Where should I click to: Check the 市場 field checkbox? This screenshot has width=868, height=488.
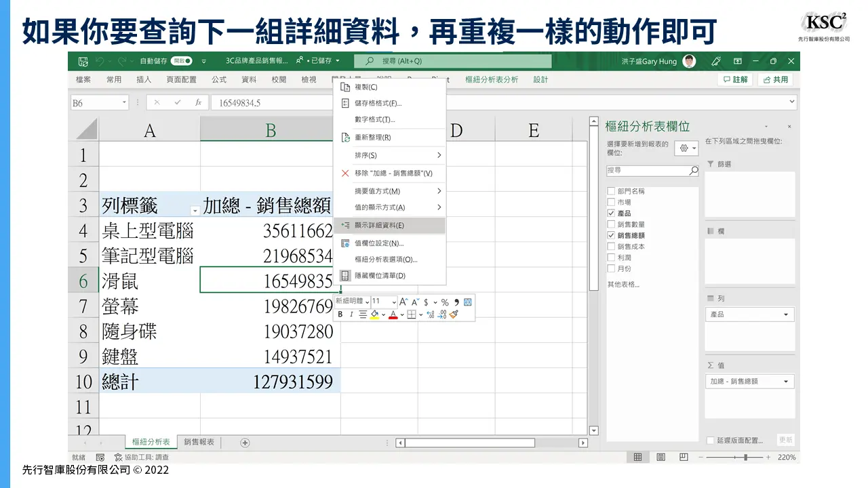pyautogui.click(x=612, y=202)
